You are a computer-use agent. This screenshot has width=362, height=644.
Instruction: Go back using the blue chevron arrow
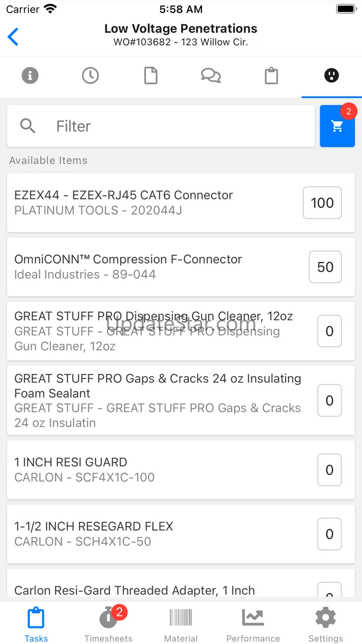[13, 37]
